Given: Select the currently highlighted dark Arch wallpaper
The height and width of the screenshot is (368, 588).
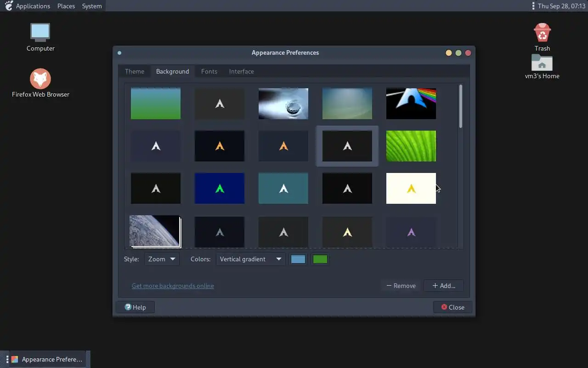Looking at the screenshot, I should pos(347,146).
